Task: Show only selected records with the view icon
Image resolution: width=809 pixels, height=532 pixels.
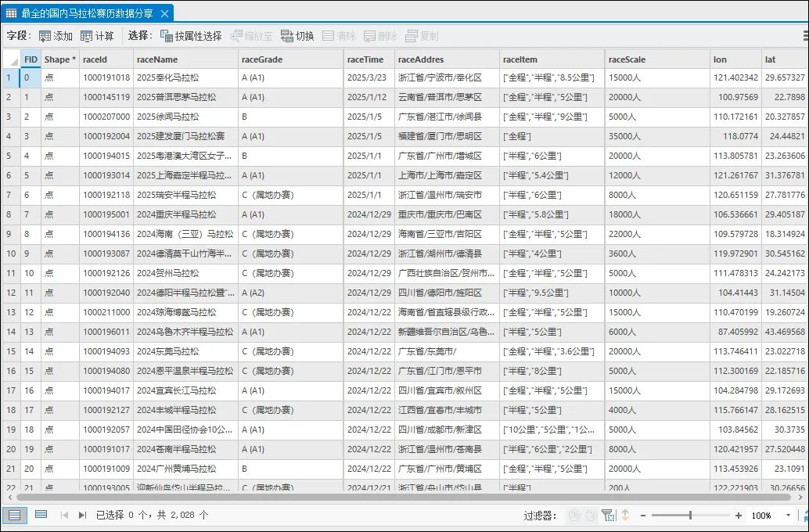Action: [x=41, y=515]
